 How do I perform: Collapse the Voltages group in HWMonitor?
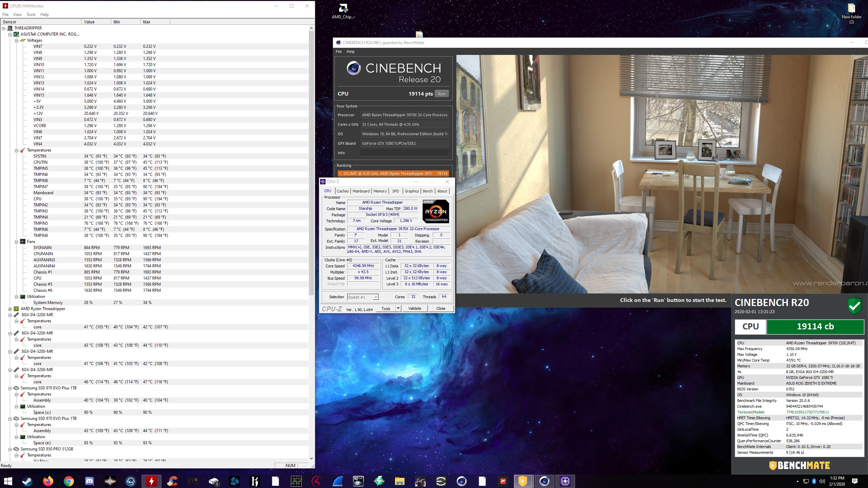16,40
